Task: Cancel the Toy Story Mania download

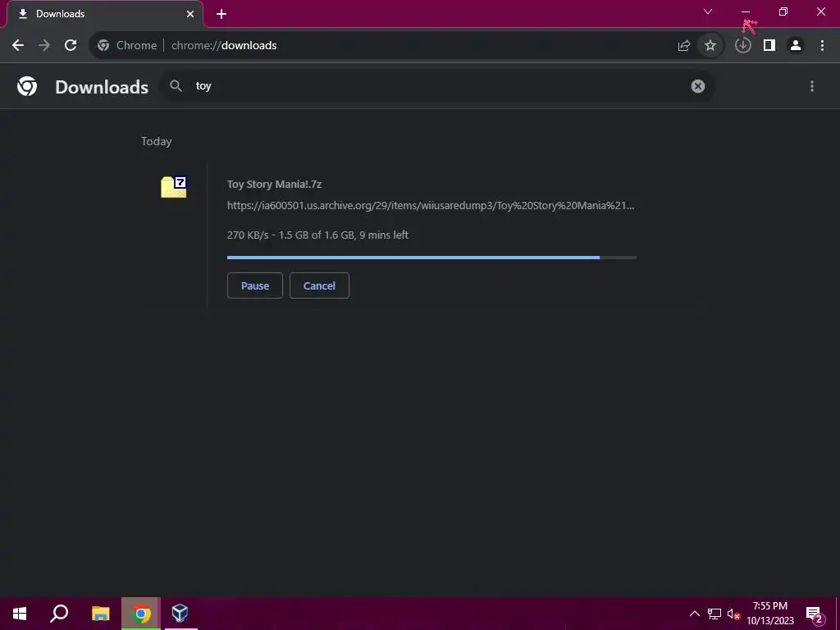Action: [x=319, y=285]
